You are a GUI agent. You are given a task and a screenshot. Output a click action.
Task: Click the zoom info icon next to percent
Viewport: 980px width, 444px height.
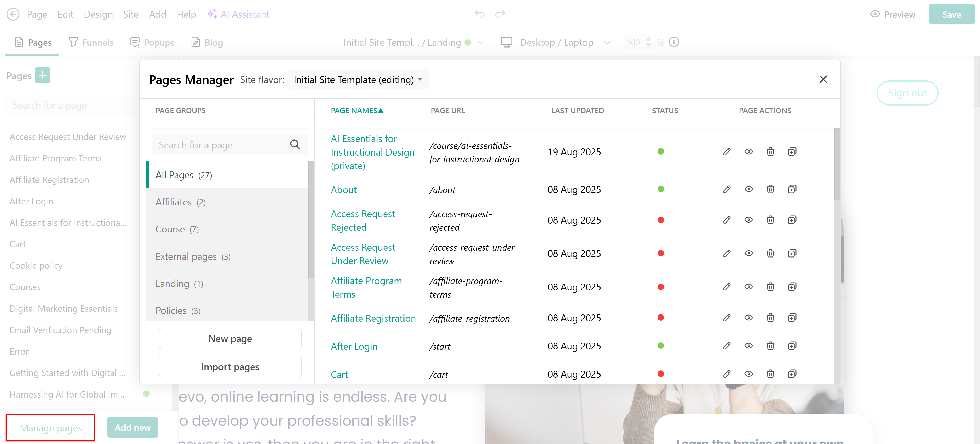tap(674, 42)
